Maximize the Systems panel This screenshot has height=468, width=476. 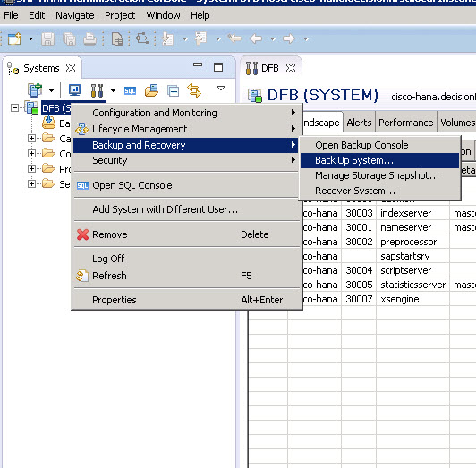pyautogui.click(x=218, y=67)
